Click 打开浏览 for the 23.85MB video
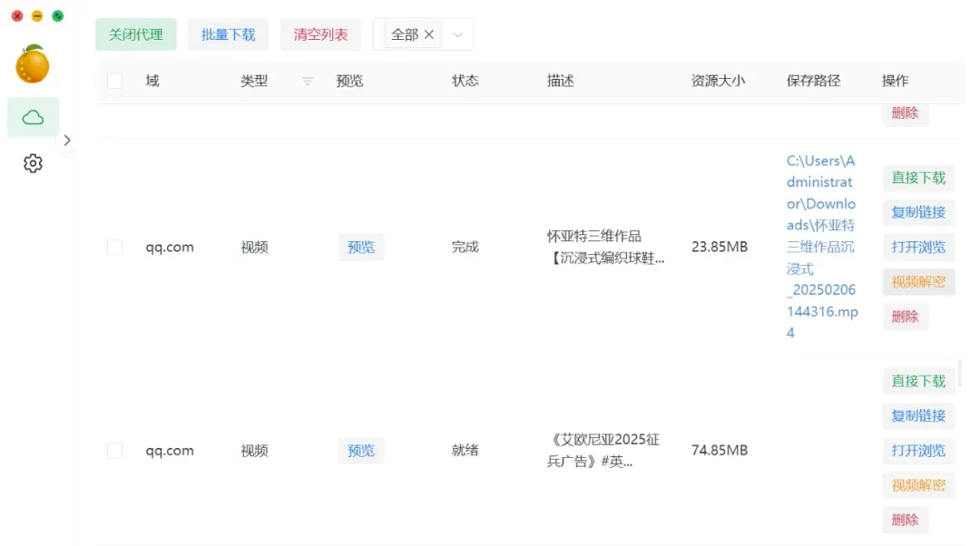The width and height of the screenshot is (980, 546). [918, 247]
